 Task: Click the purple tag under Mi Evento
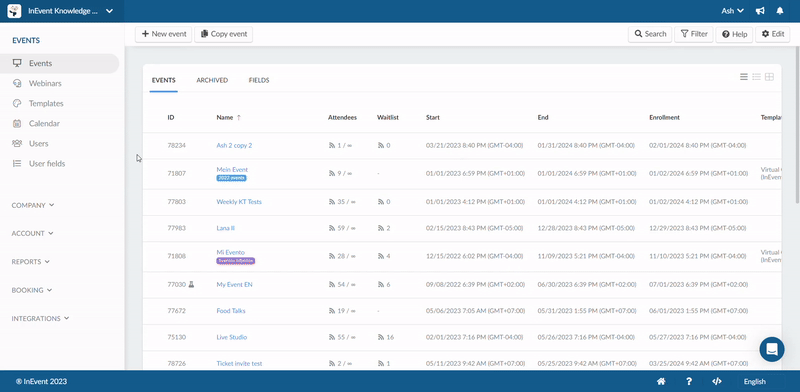tap(236, 261)
